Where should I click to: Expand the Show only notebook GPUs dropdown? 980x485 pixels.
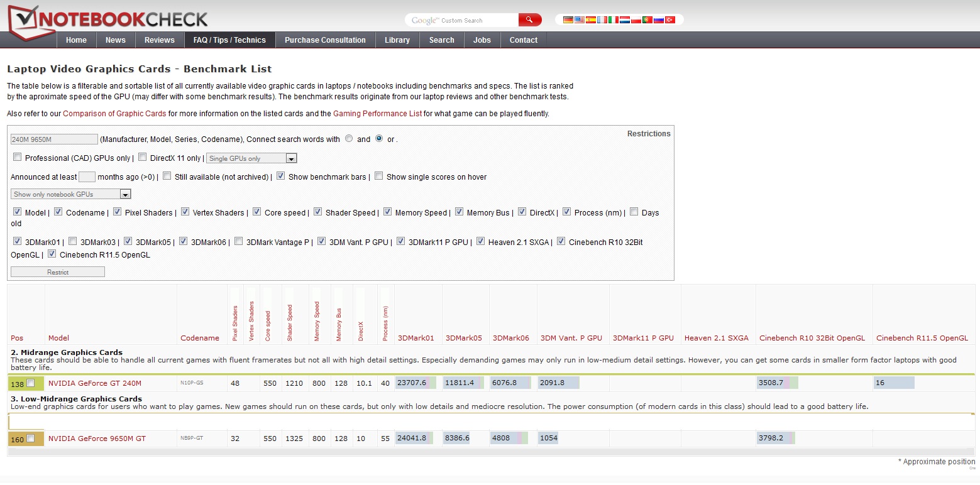tap(71, 194)
